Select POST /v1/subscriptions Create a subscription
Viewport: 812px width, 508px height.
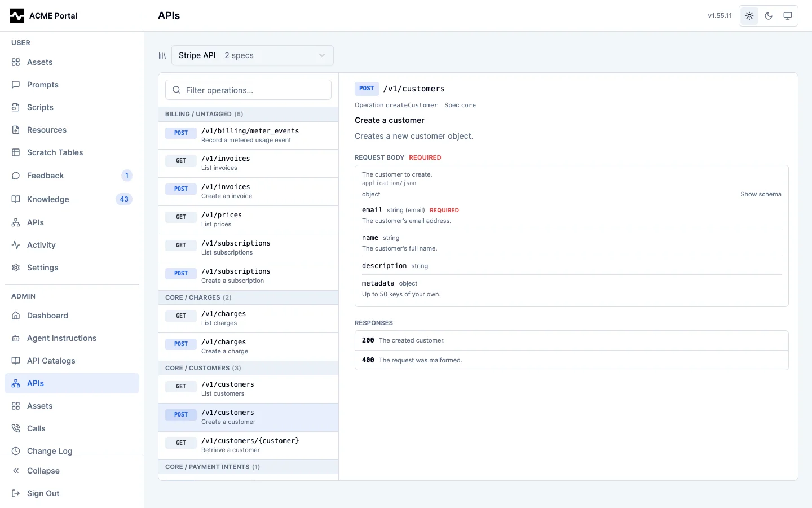(x=248, y=277)
